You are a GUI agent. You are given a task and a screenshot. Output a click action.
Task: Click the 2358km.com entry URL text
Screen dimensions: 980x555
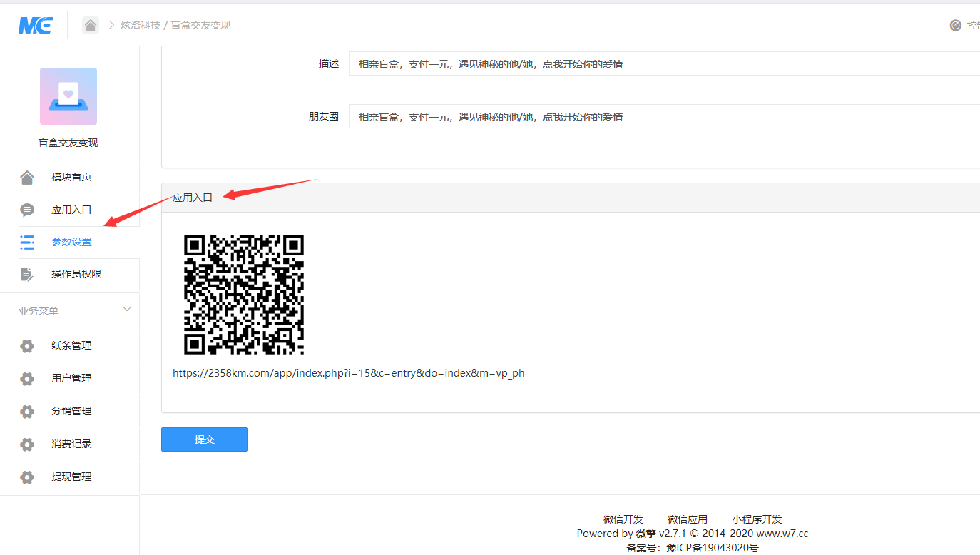(x=349, y=373)
